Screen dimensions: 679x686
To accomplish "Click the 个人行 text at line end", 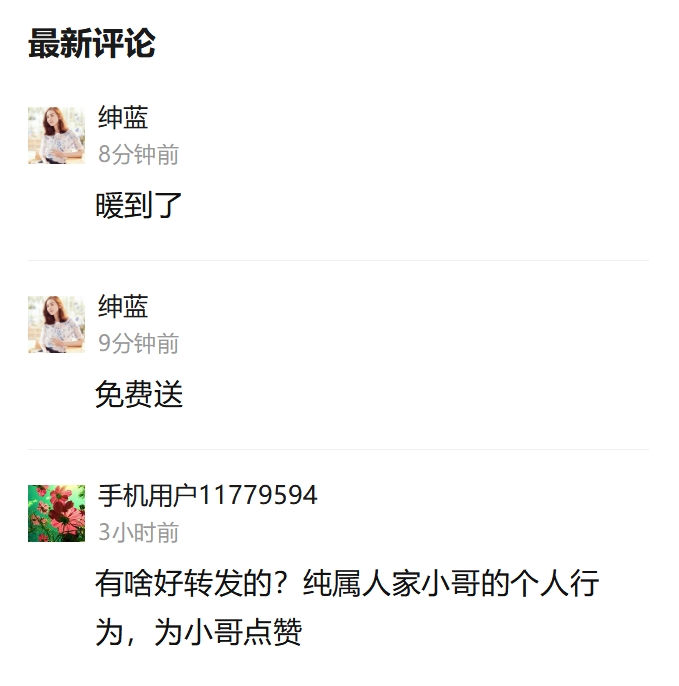I will (555, 583).
